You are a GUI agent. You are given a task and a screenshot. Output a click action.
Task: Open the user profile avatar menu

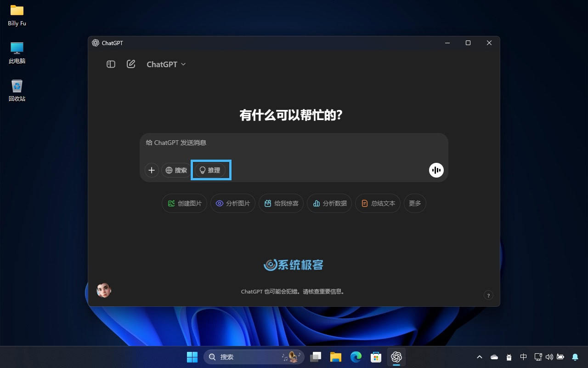pyautogui.click(x=104, y=290)
